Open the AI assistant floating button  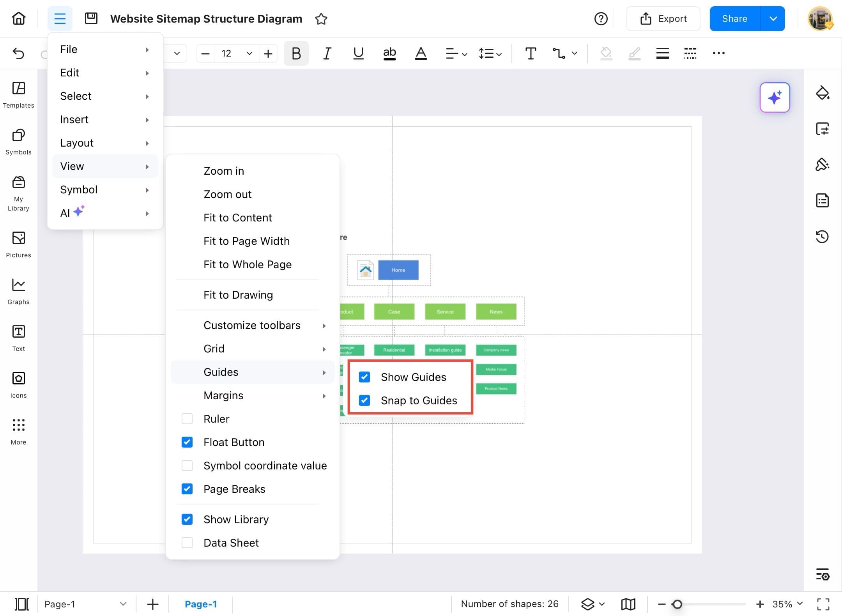coord(775,97)
